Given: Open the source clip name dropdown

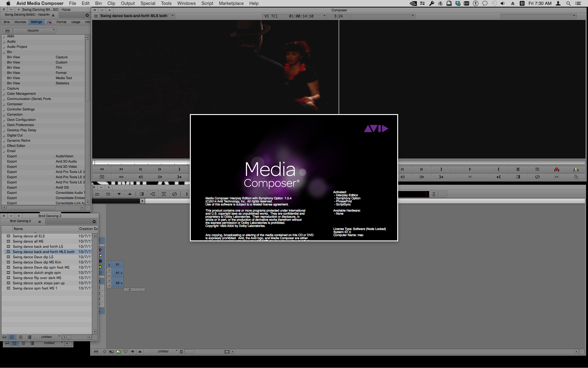Looking at the screenshot, I should pyautogui.click(x=137, y=16).
